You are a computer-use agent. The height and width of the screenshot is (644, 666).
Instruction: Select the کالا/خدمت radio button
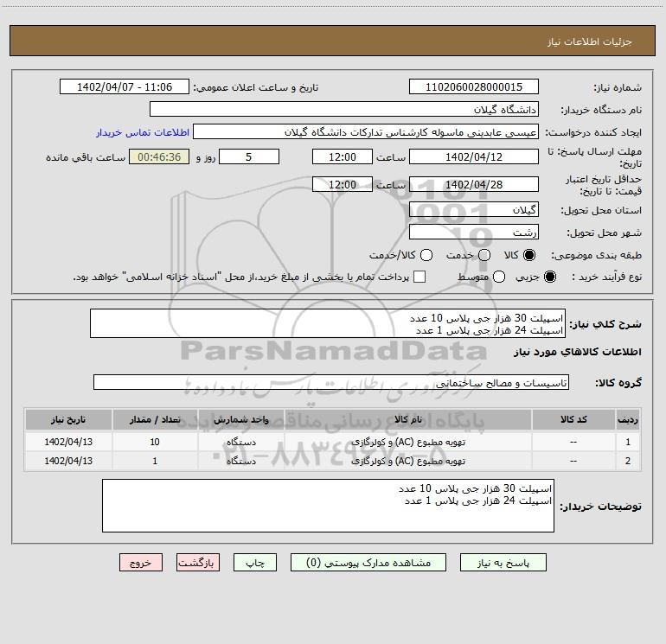426,255
